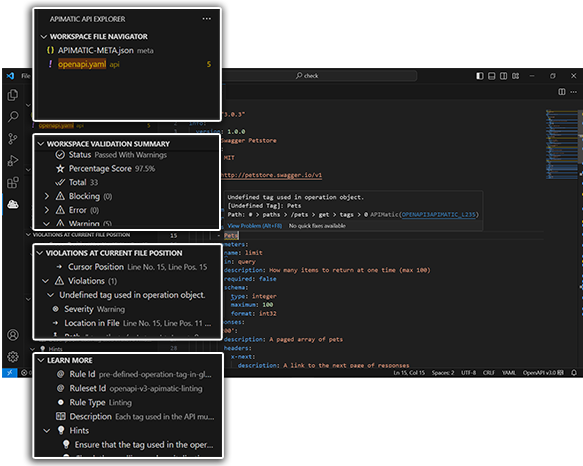583x466 pixels.
Task: Open APIMATIC API EXPLORER more actions ellipsis
Action: click(207, 19)
